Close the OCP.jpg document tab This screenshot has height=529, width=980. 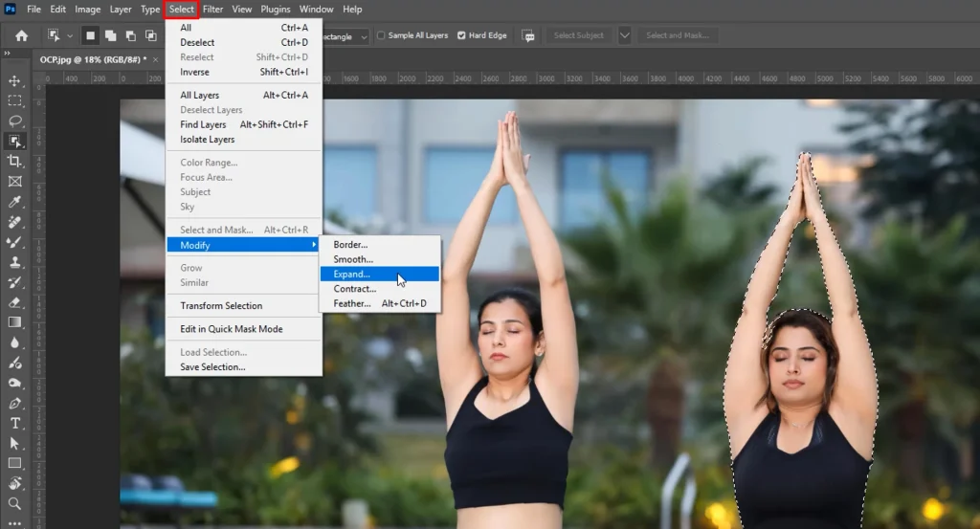(x=156, y=59)
